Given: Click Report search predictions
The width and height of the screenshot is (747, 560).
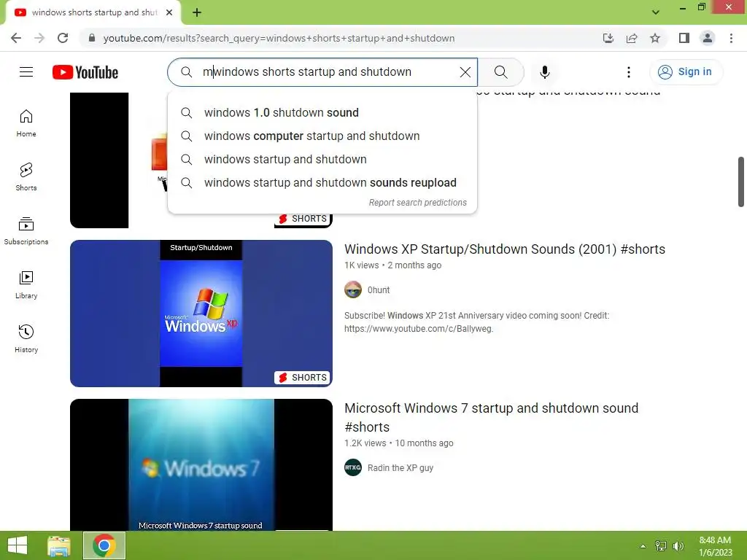Looking at the screenshot, I should pyautogui.click(x=418, y=203).
